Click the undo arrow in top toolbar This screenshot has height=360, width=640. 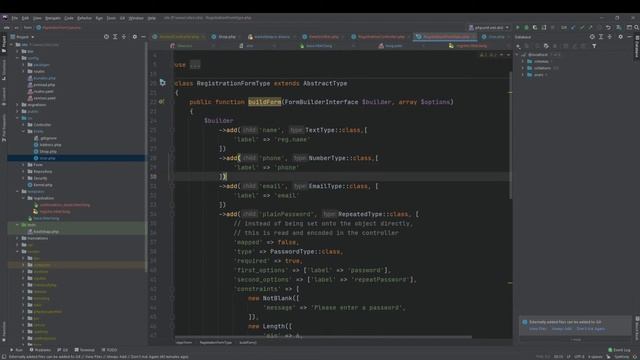(608, 27)
